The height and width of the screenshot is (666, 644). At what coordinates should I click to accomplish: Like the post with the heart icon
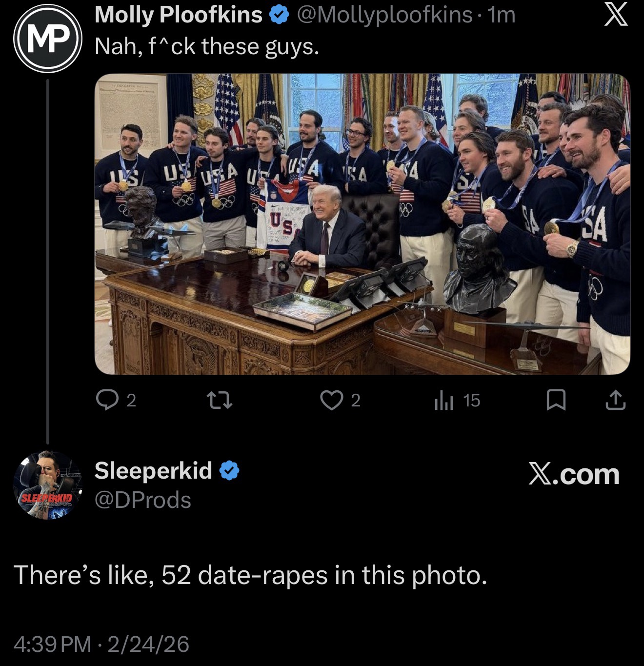pyautogui.click(x=331, y=401)
